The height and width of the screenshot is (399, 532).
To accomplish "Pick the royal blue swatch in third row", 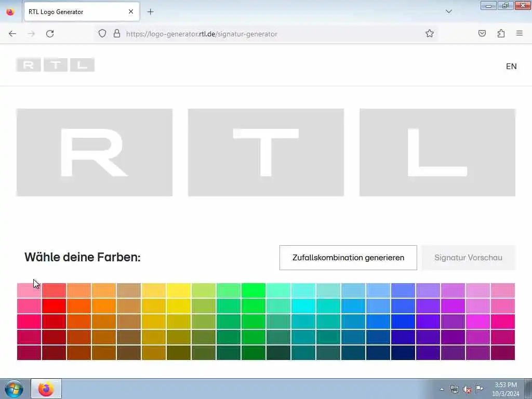I will click(x=403, y=322).
